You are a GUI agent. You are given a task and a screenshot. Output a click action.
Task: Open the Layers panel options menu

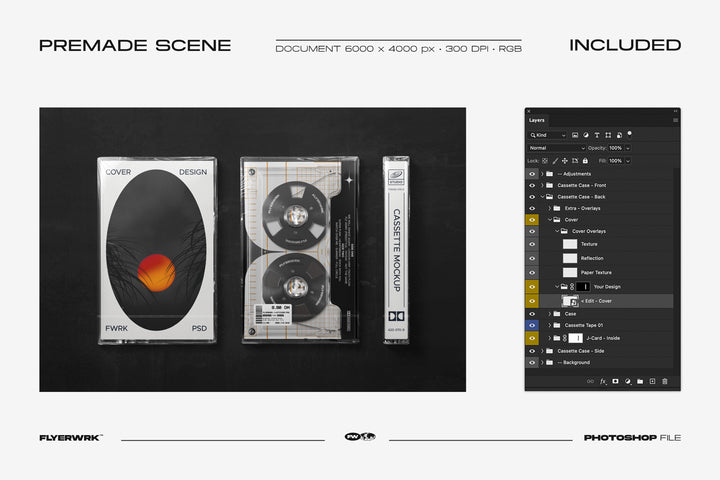[x=675, y=120]
